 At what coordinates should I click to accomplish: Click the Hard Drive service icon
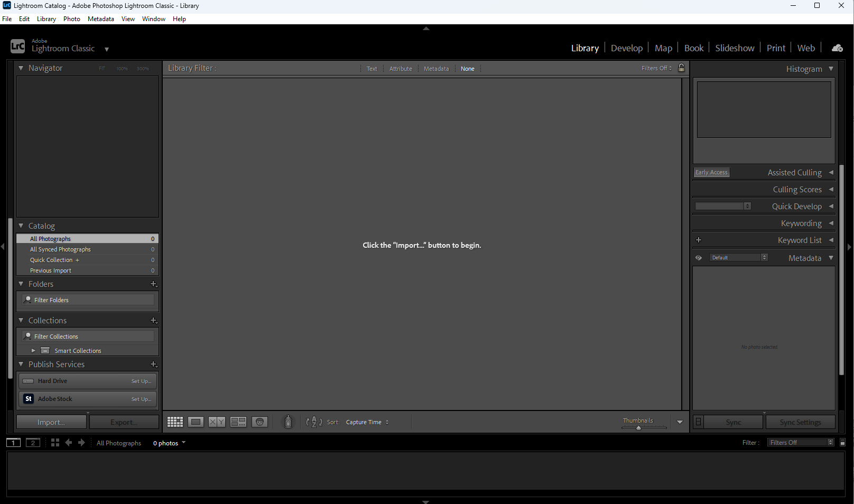click(x=29, y=381)
